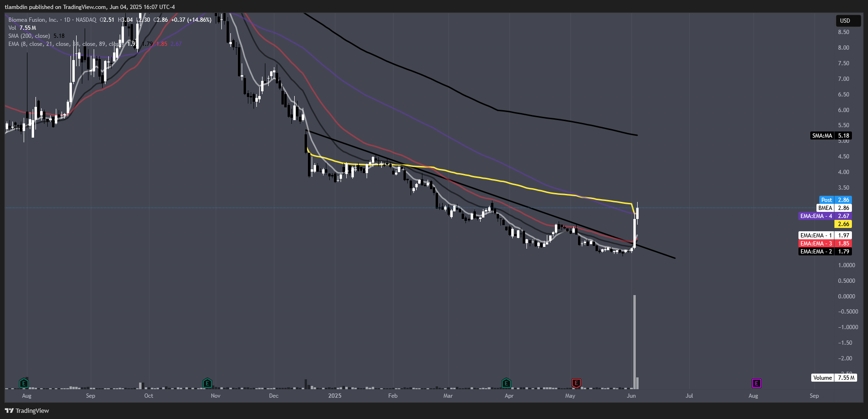Click the Mar label on time axis
868x419 pixels.
(448, 396)
